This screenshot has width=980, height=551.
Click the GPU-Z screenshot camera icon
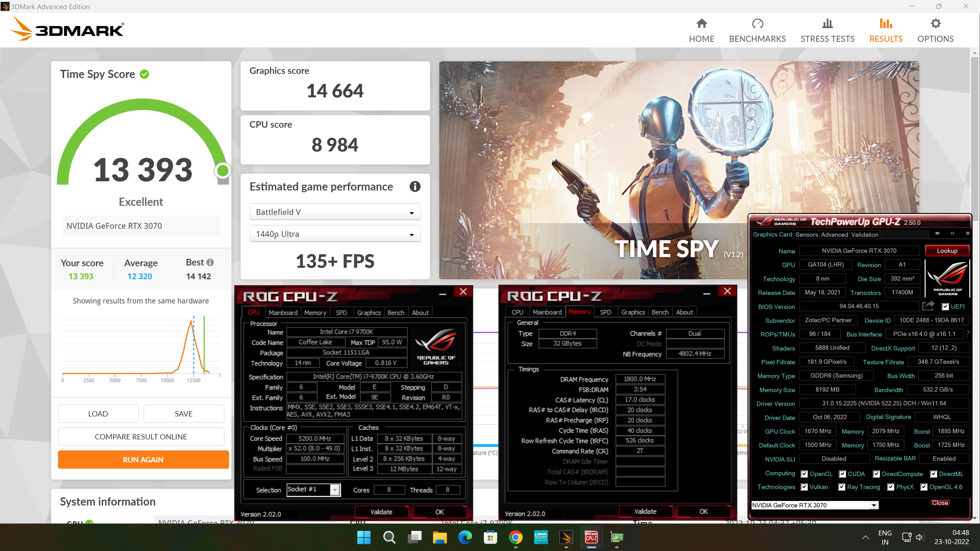[937, 233]
